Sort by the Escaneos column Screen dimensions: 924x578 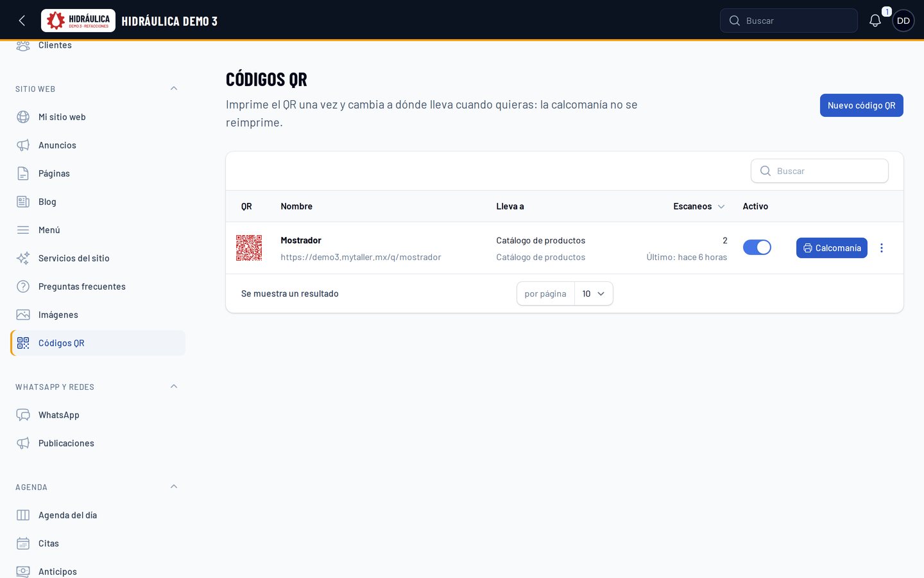point(699,206)
